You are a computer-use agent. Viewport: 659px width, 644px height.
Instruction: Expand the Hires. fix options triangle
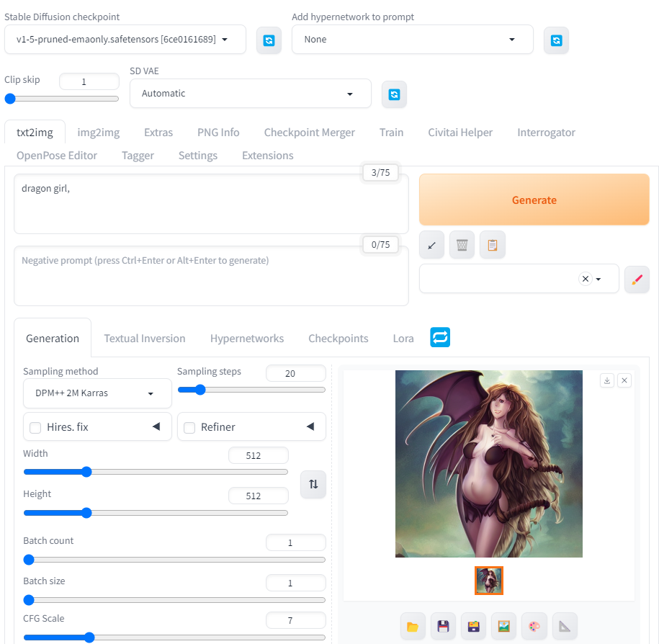pos(156,426)
